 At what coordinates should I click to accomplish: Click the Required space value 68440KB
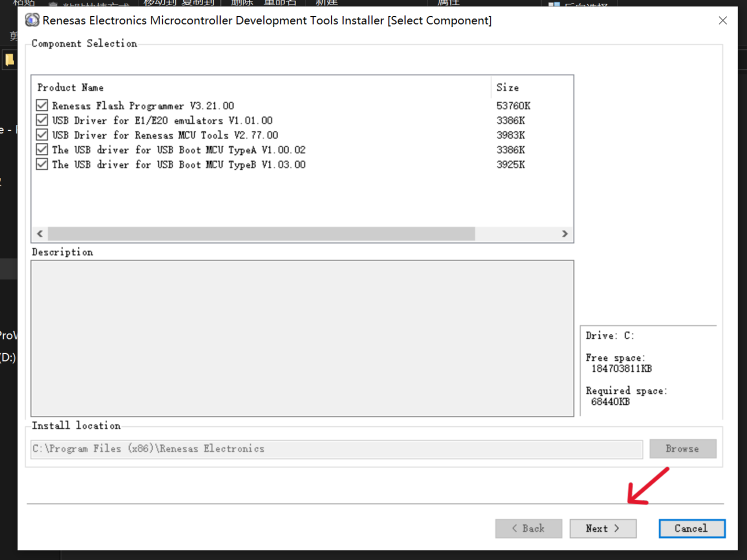pyautogui.click(x=610, y=401)
